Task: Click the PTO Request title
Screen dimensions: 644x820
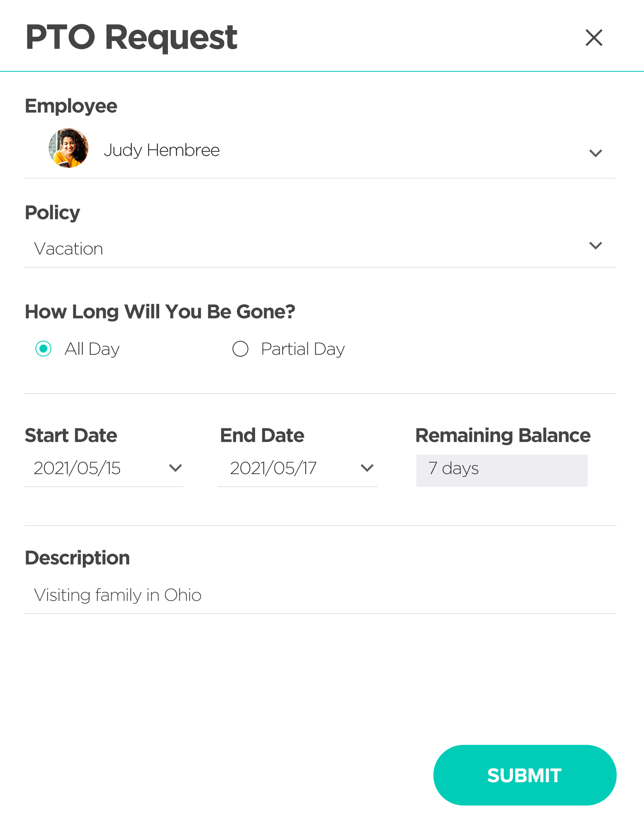Action: click(x=131, y=38)
